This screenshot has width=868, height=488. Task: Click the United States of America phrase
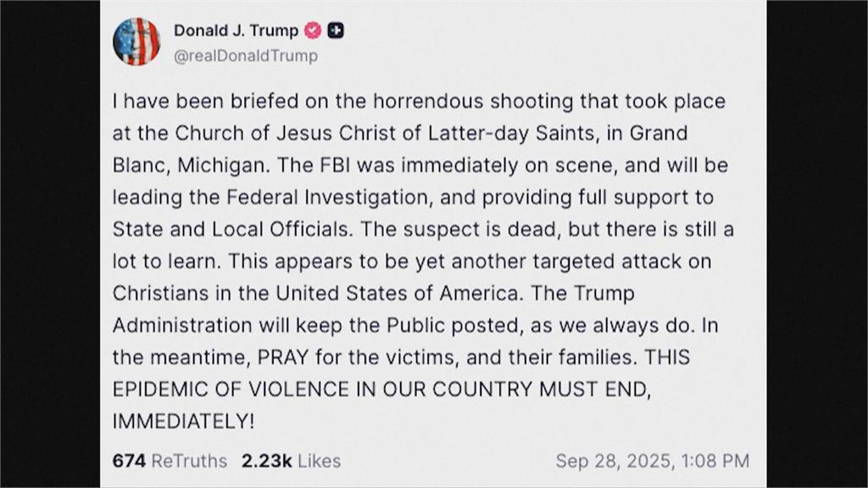click(398, 293)
